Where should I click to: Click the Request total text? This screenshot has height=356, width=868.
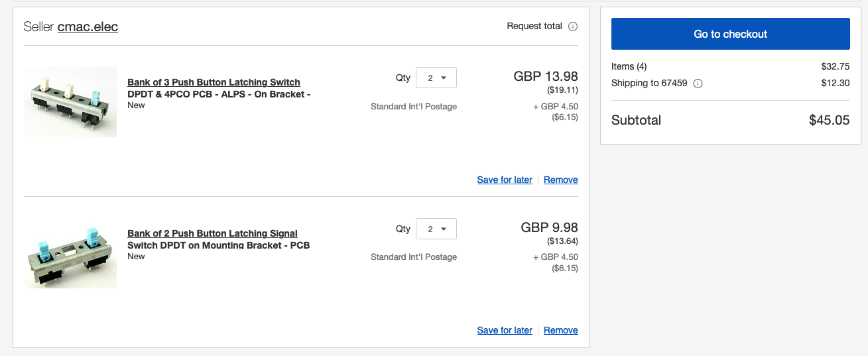534,27
